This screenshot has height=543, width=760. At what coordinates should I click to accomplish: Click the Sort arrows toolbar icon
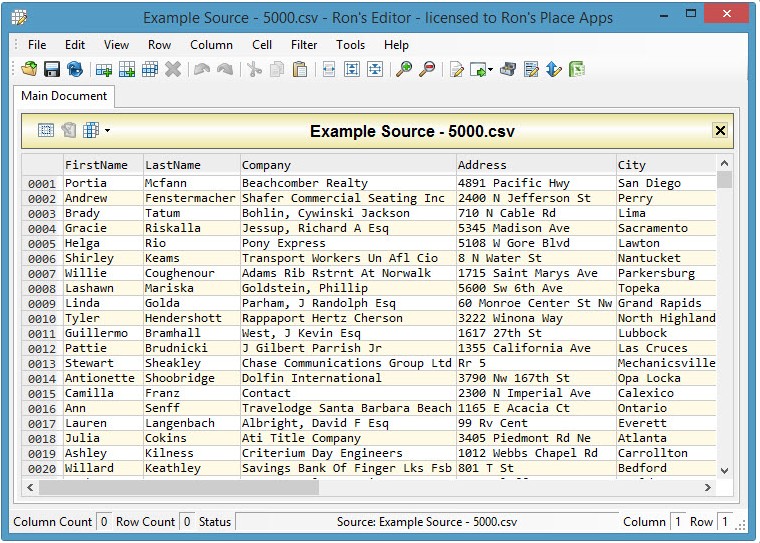pyautogui.click(x=554, y=69)
